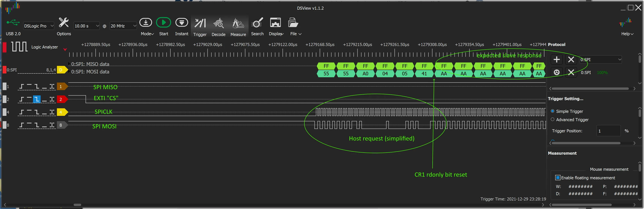The image size is (644, 209).
Task: Click the yellow D decoder channel tag
Action: [x=62, y=70]
